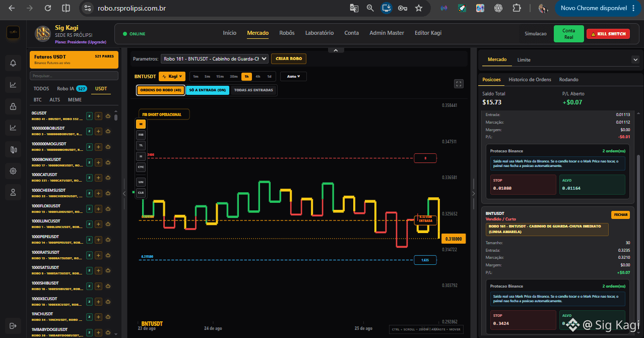Click the logout arrow icon at sidebar bottom
This screenshot has height=338, width=644.
click(13, 325)
